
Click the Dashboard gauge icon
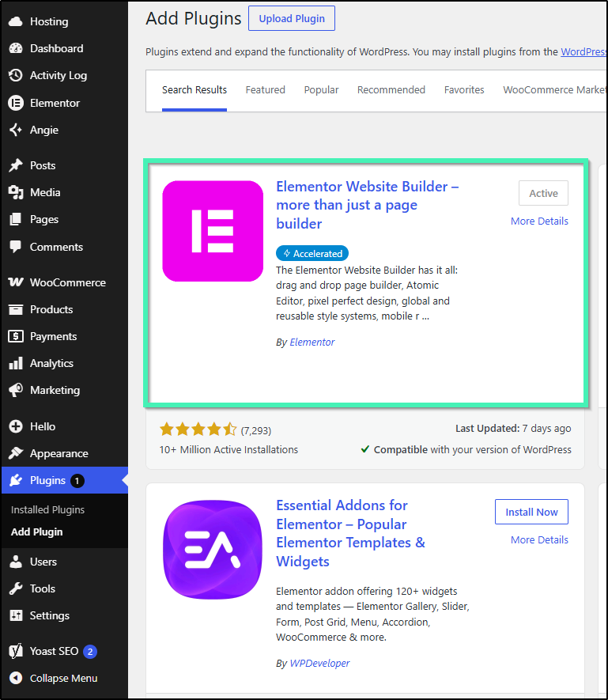[16, 48]
